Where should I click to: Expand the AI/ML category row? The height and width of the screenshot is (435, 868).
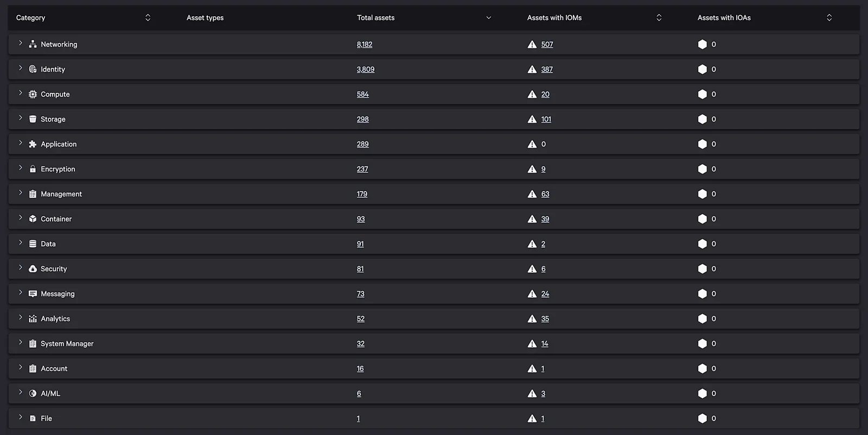click(21, 393)
